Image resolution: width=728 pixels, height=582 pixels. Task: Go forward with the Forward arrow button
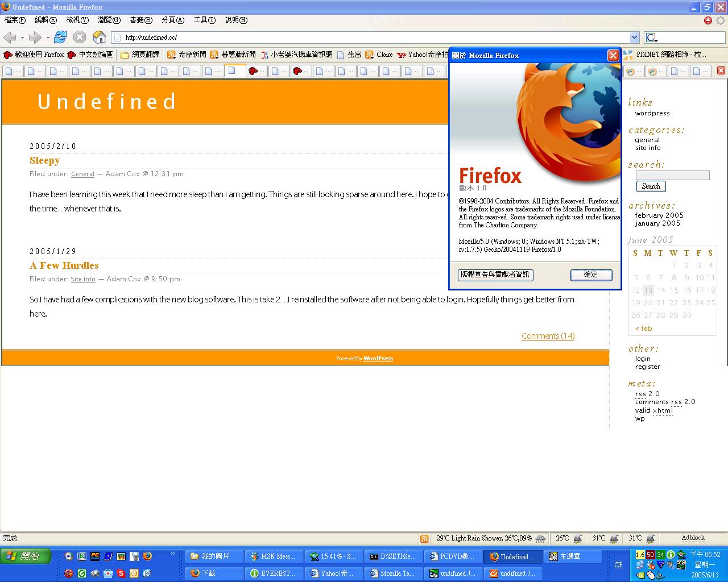coord(35,38)
